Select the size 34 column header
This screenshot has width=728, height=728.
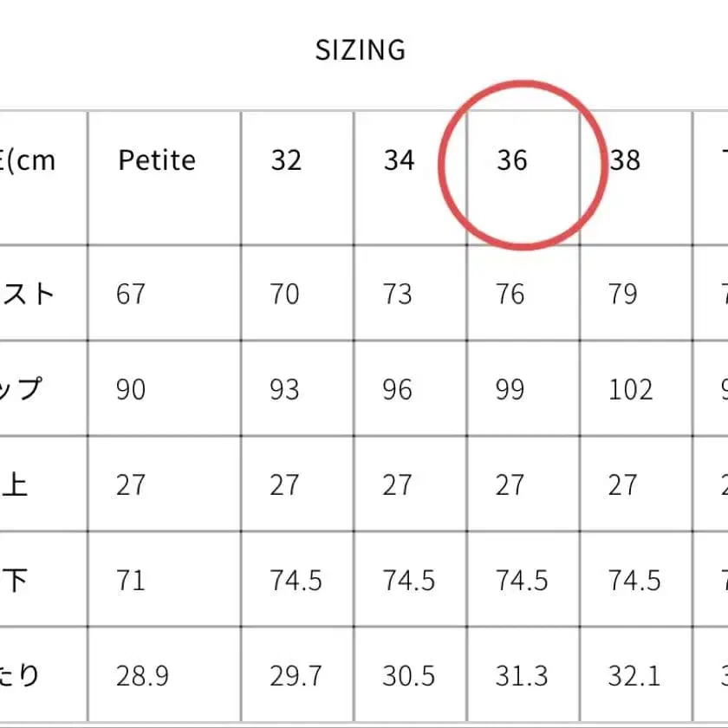point(399,160)
